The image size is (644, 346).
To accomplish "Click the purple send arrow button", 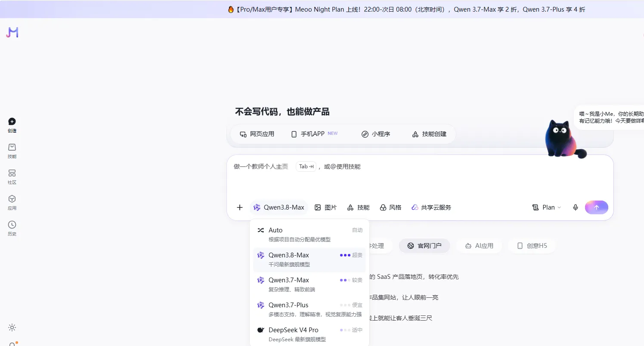I will tap(596, 207).
